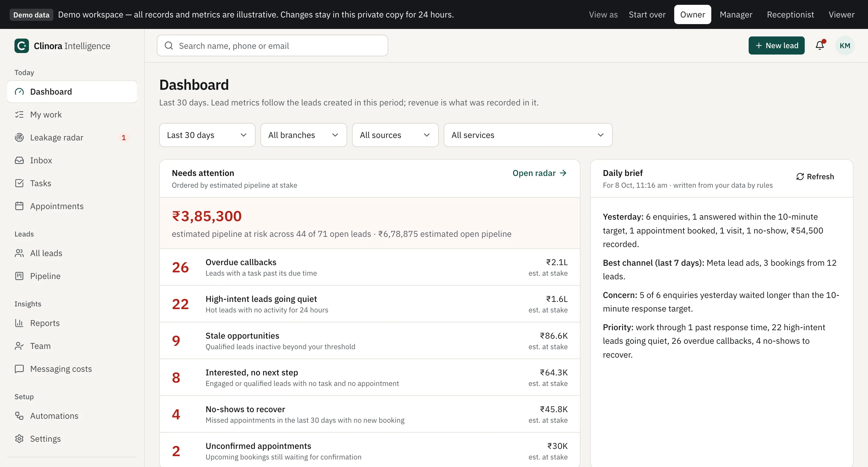Open High-intent leads going quiet row
Viewport: 868px width, 467px height.
click(370, 304)
